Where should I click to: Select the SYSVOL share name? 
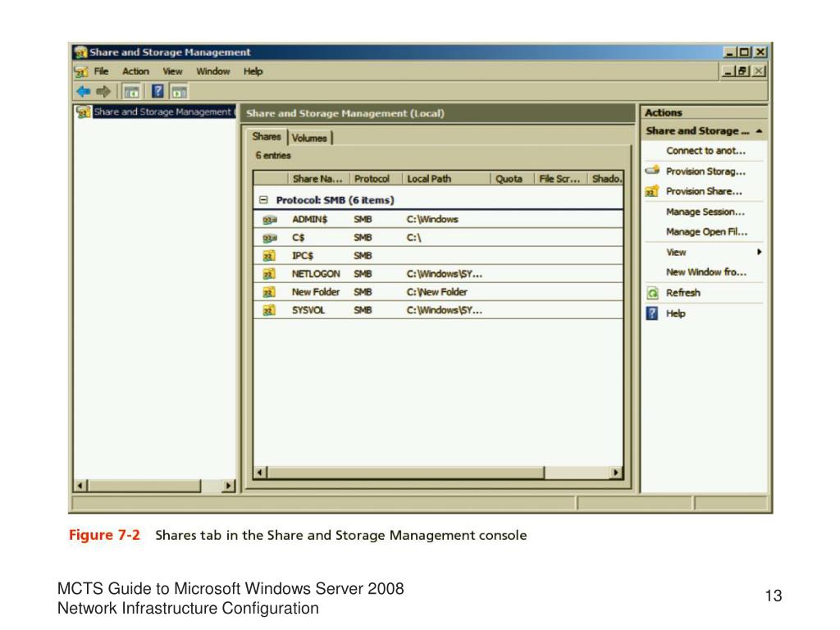(x=308, y=311)
